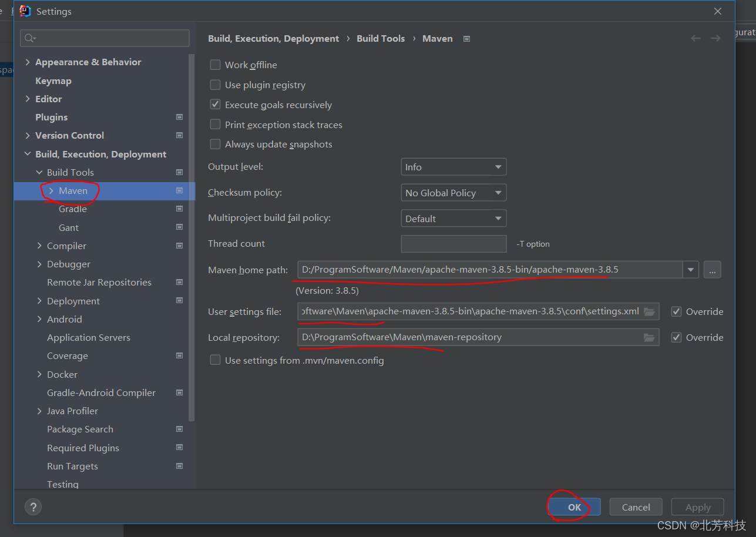This screenshot has height=537, width=756.
Task: Click the Thread count input field
Action: [453, 243]
